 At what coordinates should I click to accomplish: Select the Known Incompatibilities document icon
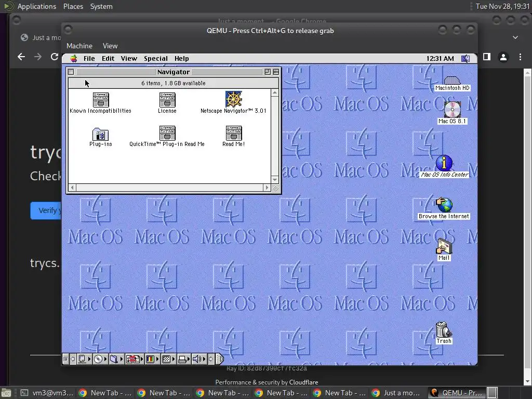[101, 100]
